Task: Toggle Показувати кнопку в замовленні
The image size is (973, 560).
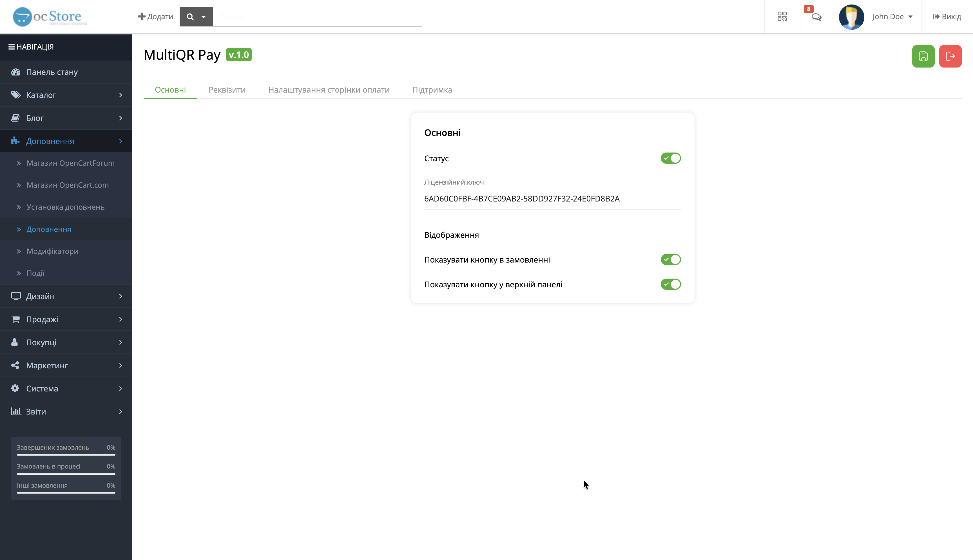Action: tap(670, 259)
